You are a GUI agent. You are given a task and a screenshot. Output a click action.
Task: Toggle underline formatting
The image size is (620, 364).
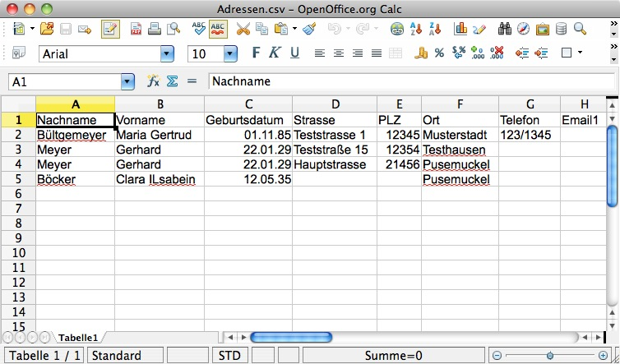tap(294, 53)
